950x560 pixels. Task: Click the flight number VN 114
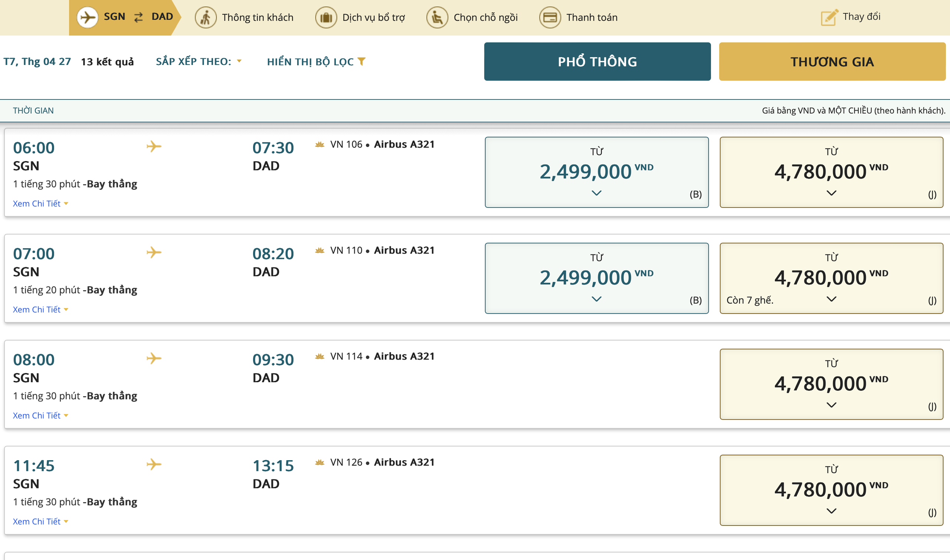click(x=346, y=356)
